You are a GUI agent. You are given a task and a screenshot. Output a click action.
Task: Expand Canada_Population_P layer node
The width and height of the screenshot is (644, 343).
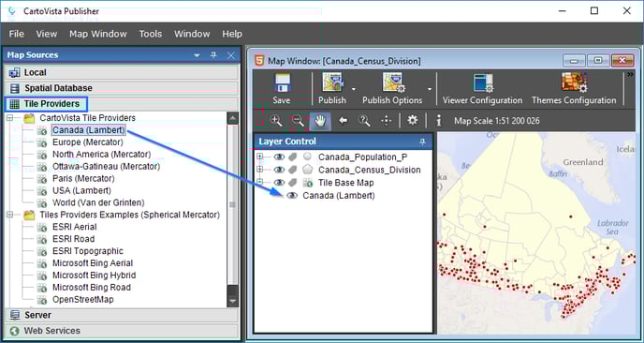259,157
